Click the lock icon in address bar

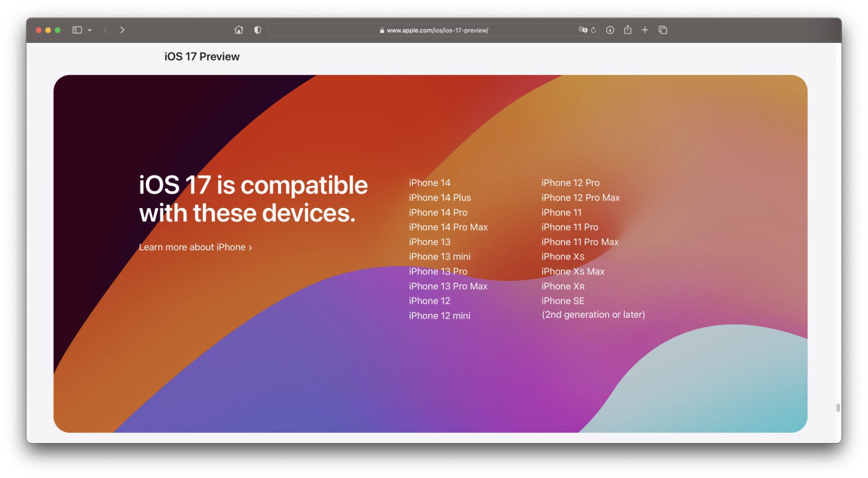(x=382, y=30)
